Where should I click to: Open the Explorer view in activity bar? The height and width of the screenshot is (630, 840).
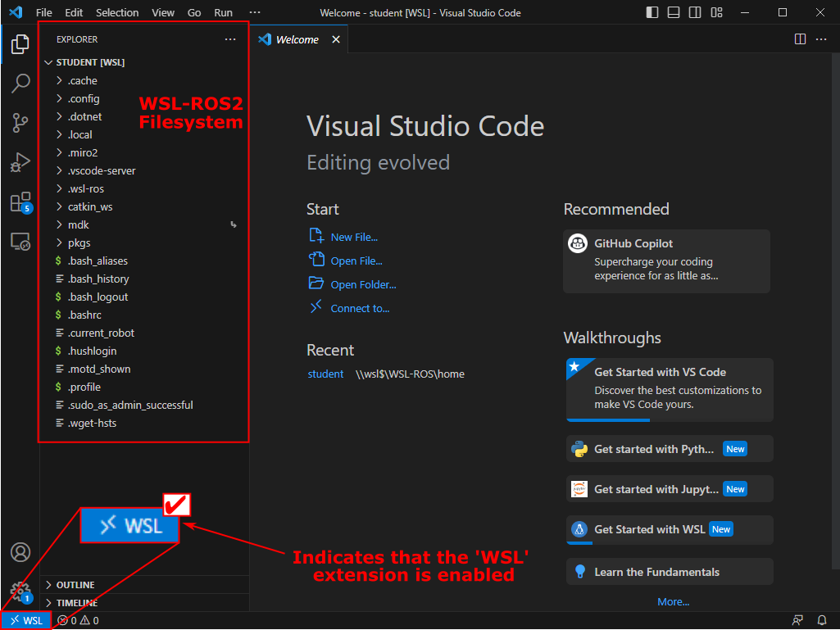[20, 44]
